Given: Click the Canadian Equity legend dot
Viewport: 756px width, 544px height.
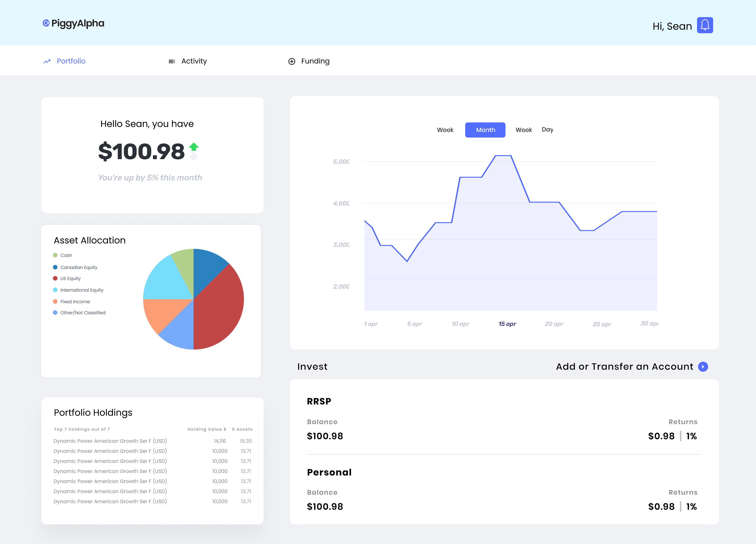Looking at the screenshot, I should click(x=55, y=267).
